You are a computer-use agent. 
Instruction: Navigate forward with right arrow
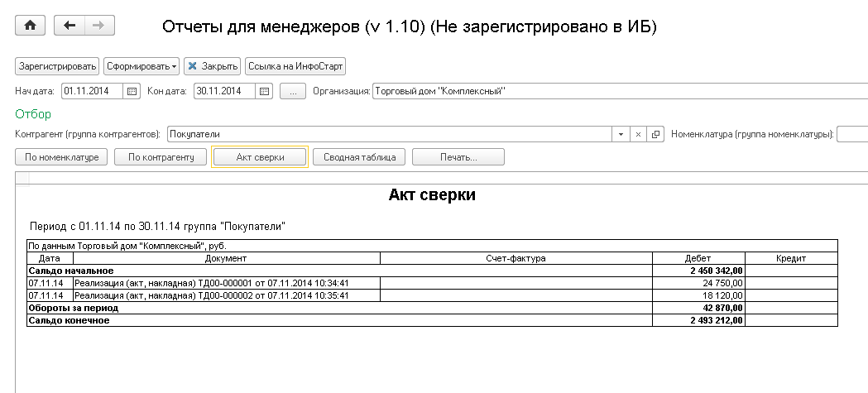point(99,26)
